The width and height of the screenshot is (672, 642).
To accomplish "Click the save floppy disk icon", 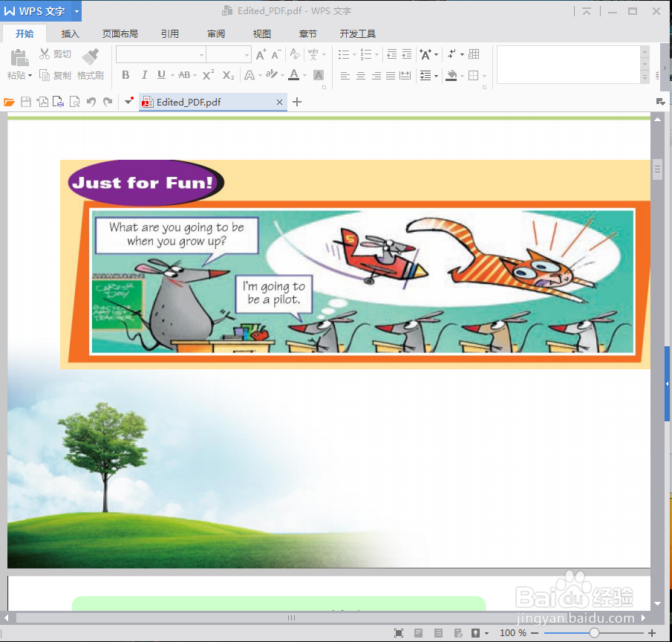I will [x=26, y=102].
